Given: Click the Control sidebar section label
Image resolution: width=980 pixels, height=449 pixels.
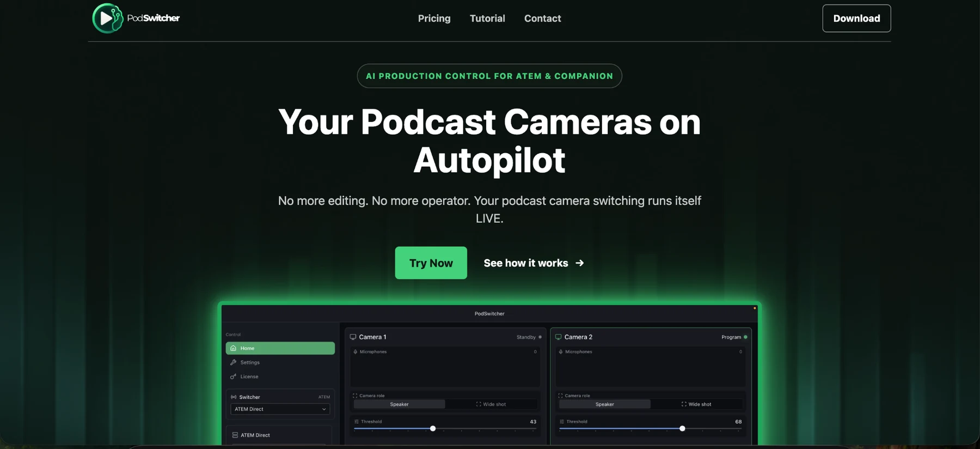Looking at the screenshot, I should click(x=233, y=335).
